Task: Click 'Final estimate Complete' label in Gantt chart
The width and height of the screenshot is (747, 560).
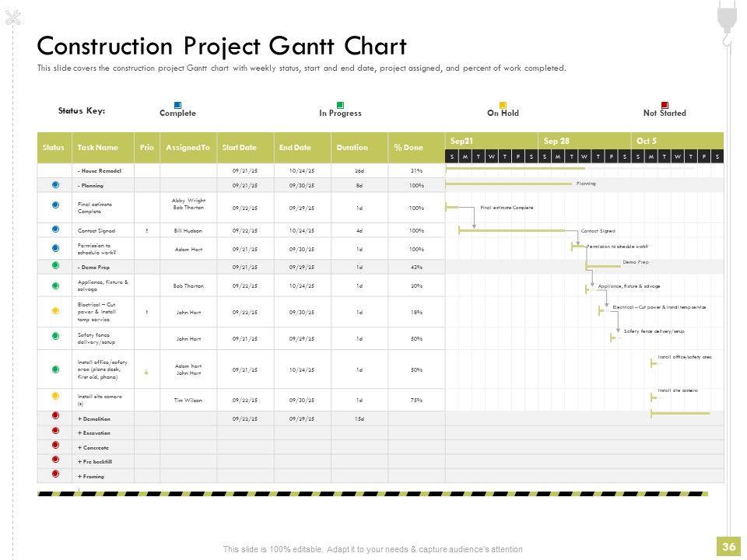Action: pos(507,208)
